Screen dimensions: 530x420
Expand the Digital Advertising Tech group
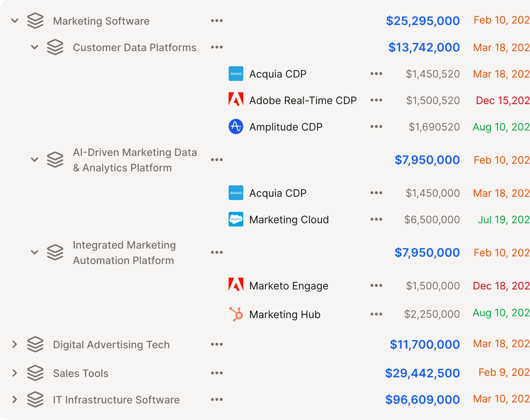point(15,344)
